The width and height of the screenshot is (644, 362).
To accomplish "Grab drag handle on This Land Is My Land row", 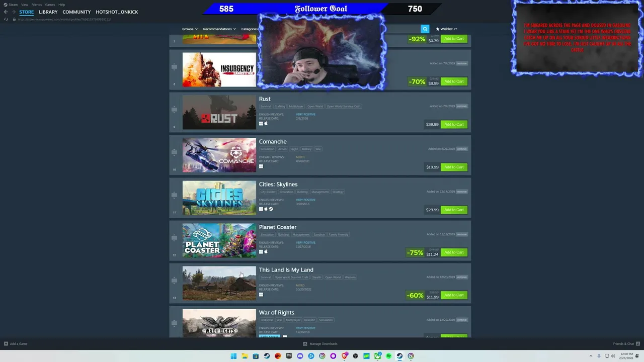I will [174, 280].
